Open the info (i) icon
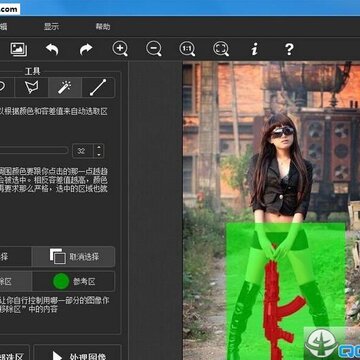360x360 pixels. point(254,49)
